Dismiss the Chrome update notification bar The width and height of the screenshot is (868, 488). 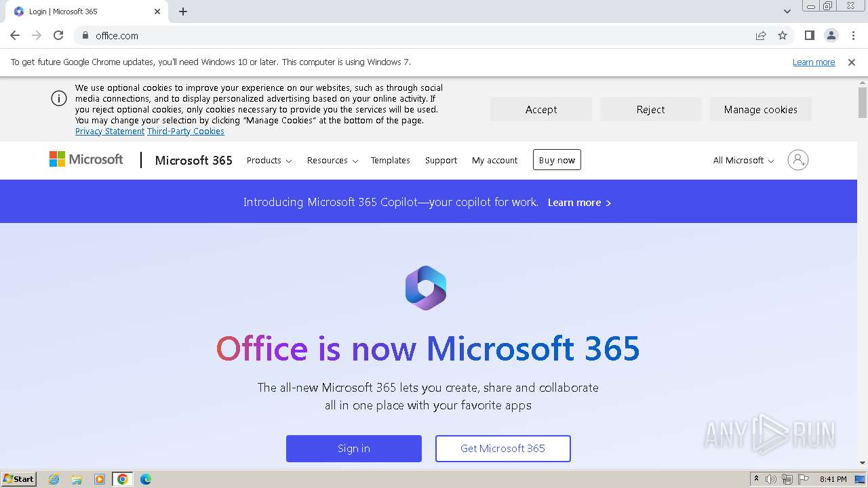[852, 62]
